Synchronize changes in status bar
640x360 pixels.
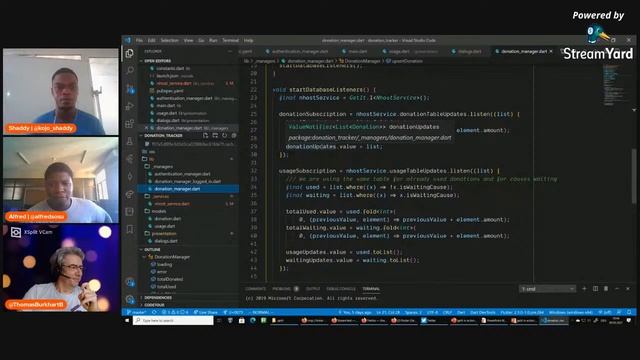click(x=154, y=312)
